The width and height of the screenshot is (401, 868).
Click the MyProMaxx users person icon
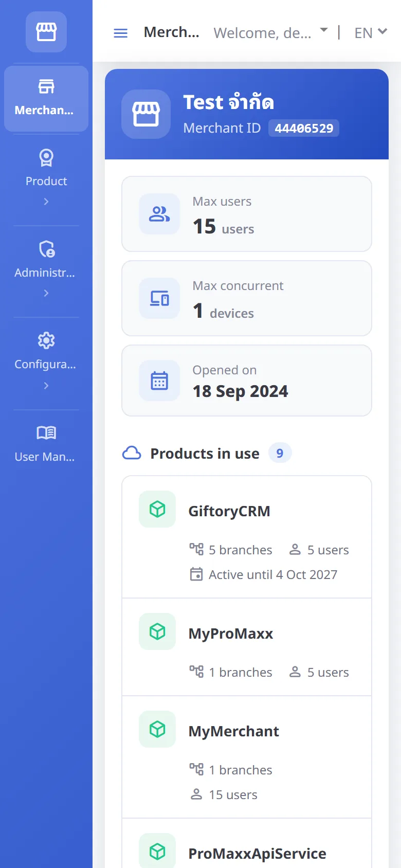pos(295,672)
